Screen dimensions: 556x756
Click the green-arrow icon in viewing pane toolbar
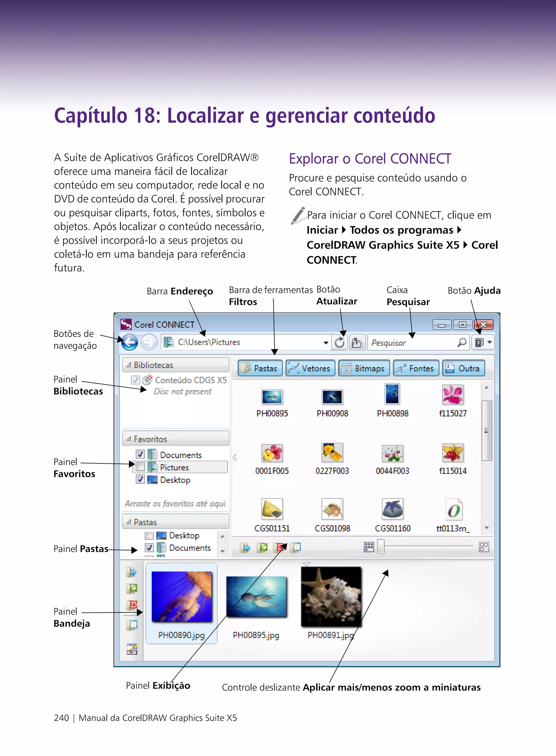pyautogui.click(x=262, y=548)
